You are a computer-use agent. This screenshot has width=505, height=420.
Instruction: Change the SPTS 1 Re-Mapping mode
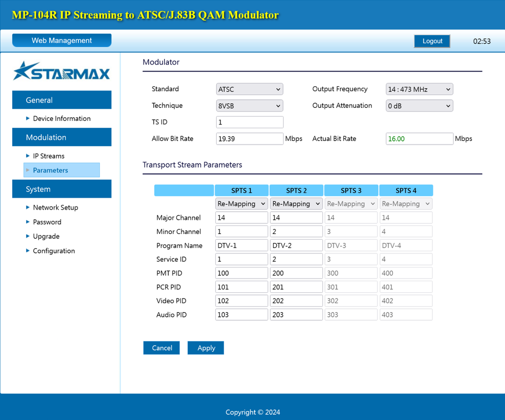click(241, 203)
